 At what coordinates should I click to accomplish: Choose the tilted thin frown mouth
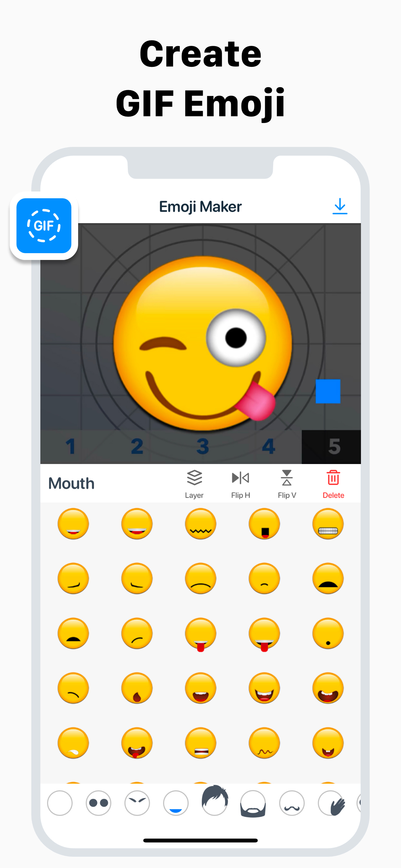tap(137, 634)
